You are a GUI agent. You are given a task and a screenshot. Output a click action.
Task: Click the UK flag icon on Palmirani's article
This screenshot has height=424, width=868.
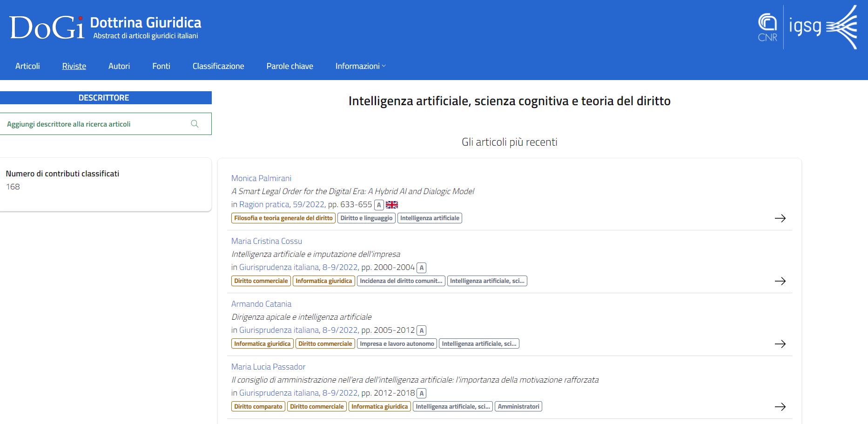click(x=392, y=204)
